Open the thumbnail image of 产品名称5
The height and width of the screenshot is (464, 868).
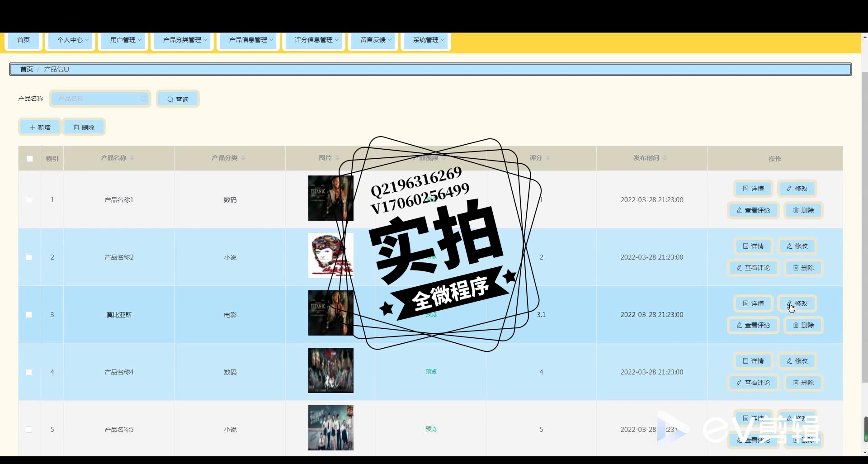pyautogui.click(x=331, y=428)
